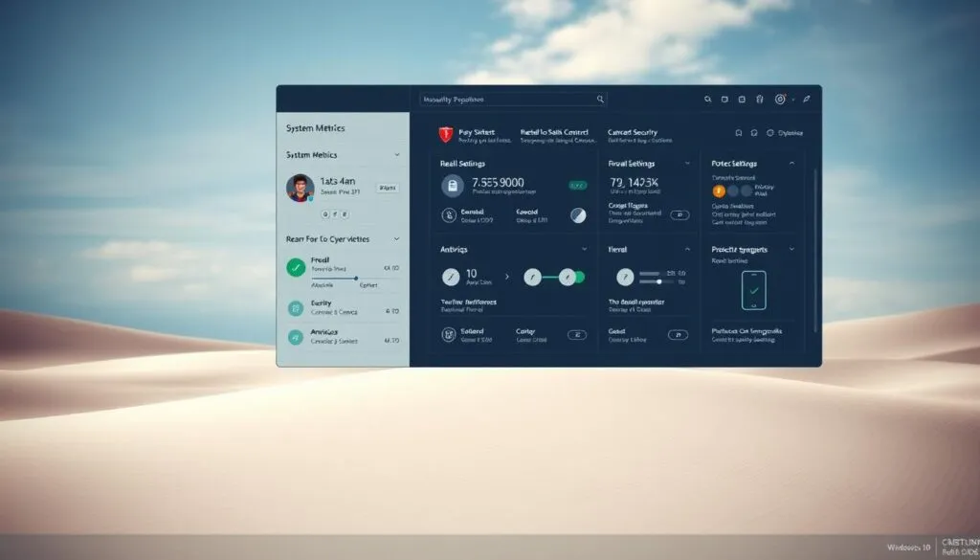The height and width of the screenshot is (560, 980).
Task: Click the red shield security icon
Action: 444,135
